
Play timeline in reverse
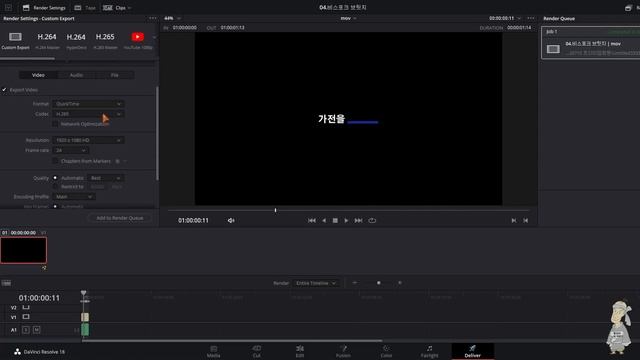pos(324,220)
